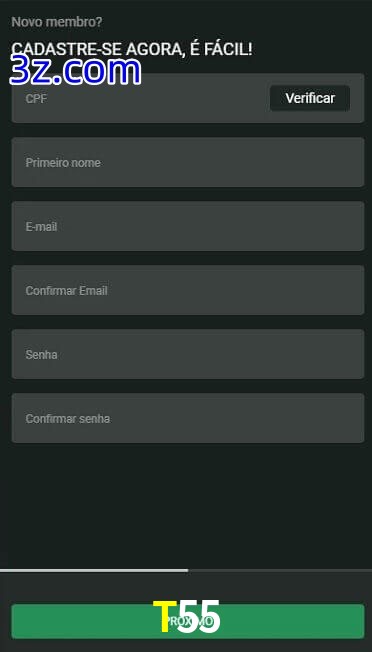Click the yellow T letter in T55
Screen dimensions: 372x652
pos(163,617)
